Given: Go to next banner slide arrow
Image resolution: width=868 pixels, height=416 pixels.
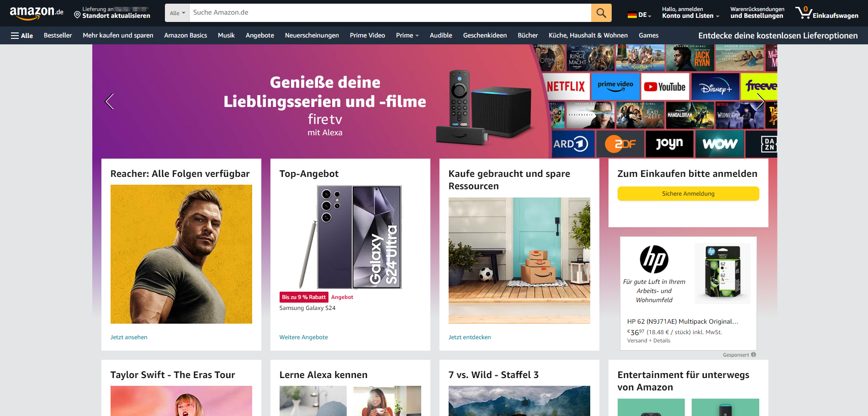Looking at the screenshot, I should click(x=760, y=101).
